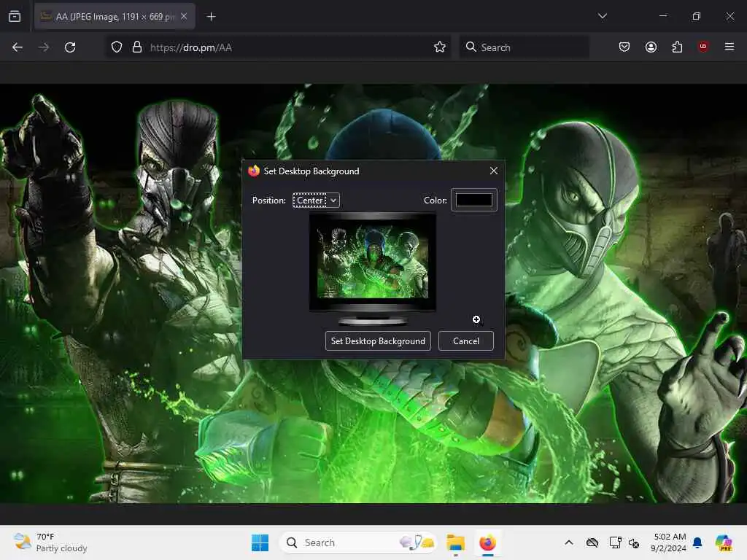747x560 pixels.
Task: Click the Firefox taskbar icon
Action: pos(487,542)
